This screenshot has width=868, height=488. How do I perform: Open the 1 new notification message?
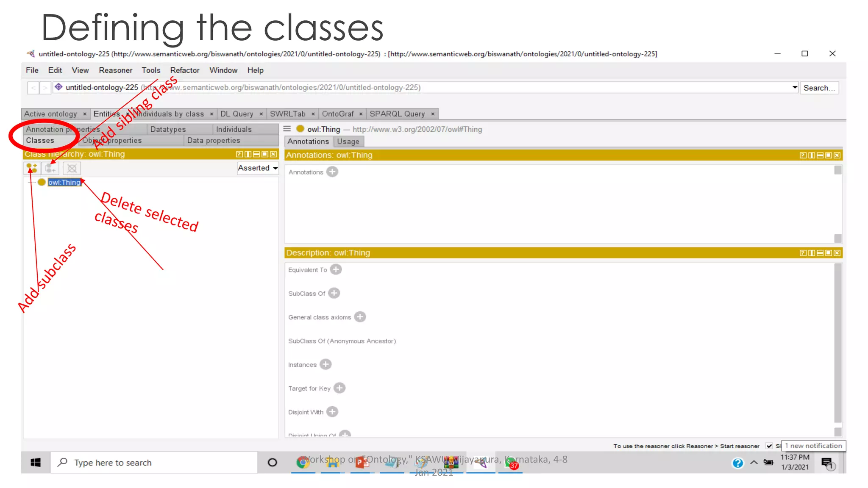813,446
